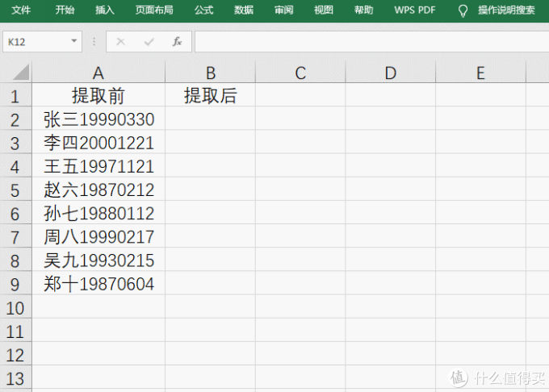Expand the Name Box dropdown arrow
This screenshot has width=549, height=392.
click(x=74, y=41)
